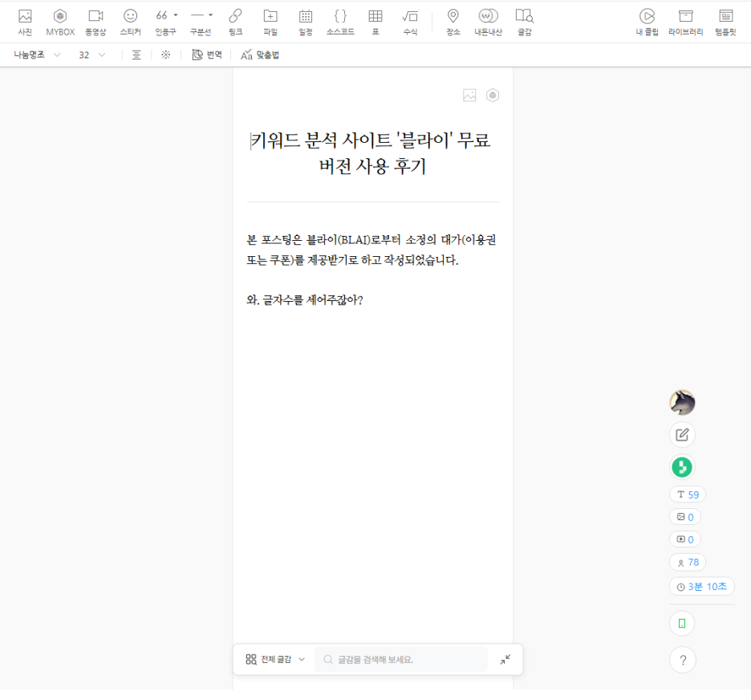
Task: Select the sponsorship disclosure paragraph
Action: pos(372,250)
